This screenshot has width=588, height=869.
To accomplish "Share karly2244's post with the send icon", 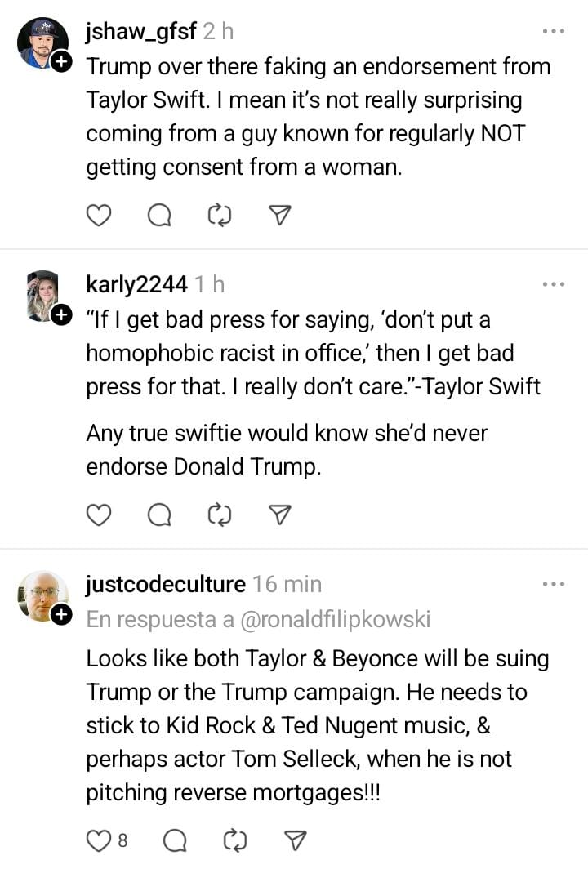I will click(280, 515).
